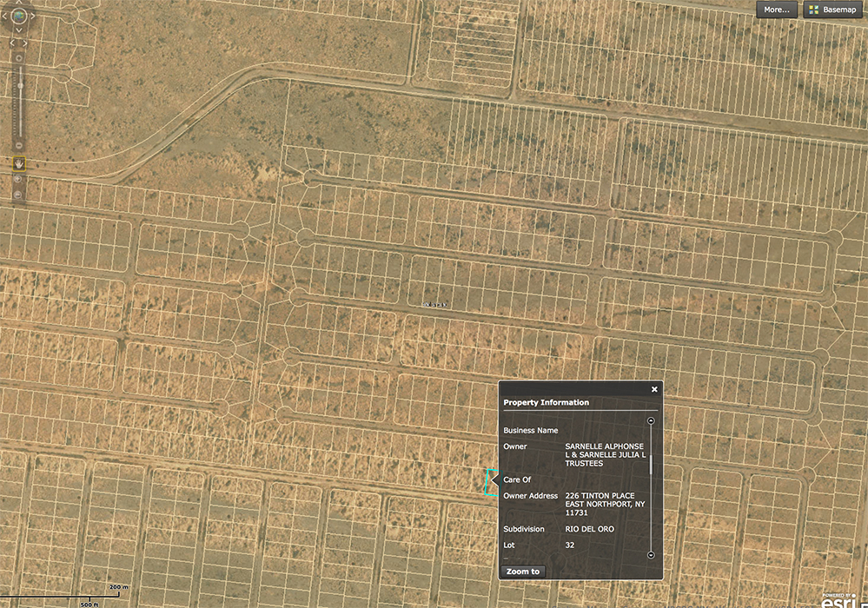This screenshot has height=608, width=868.
Task: Go to previous map extent
Action: click(12, 43)
